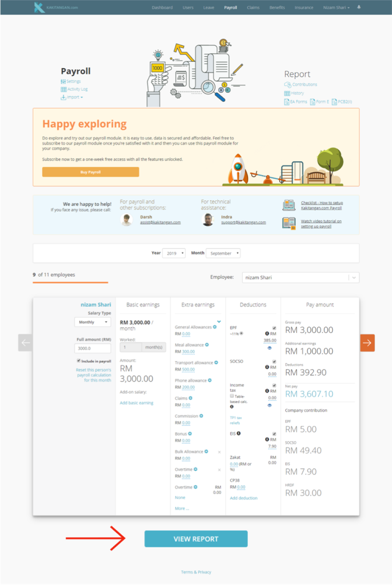The image size is (392, 585).
Task: Open the Month dropdown showing September
Action: click(223, 253)
